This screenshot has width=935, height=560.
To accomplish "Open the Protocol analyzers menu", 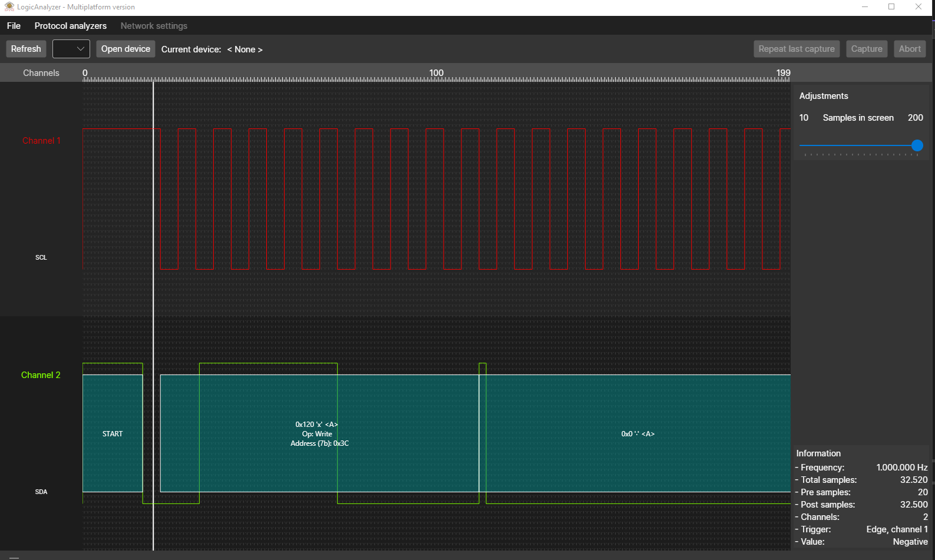I will click(x=71, y=26).
